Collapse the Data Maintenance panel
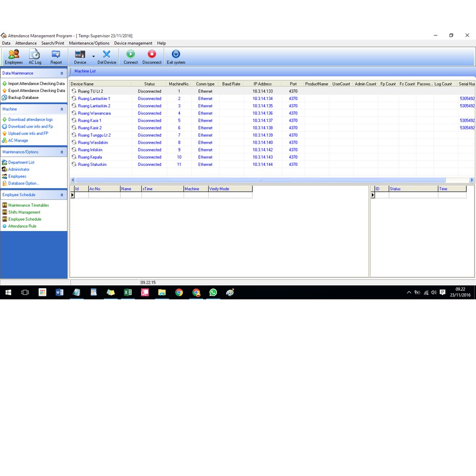Image resolution: width=476 pixels, height=476 pixels. 62,73
